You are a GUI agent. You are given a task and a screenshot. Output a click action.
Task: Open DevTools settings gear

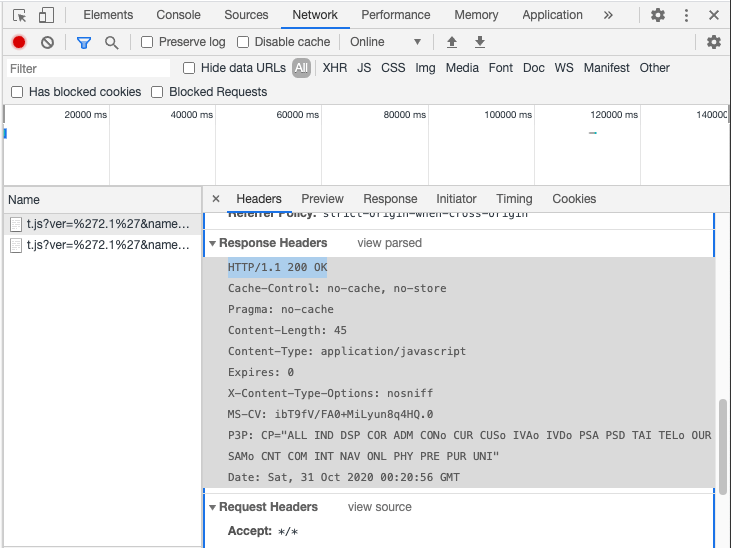tap(658, 15)
